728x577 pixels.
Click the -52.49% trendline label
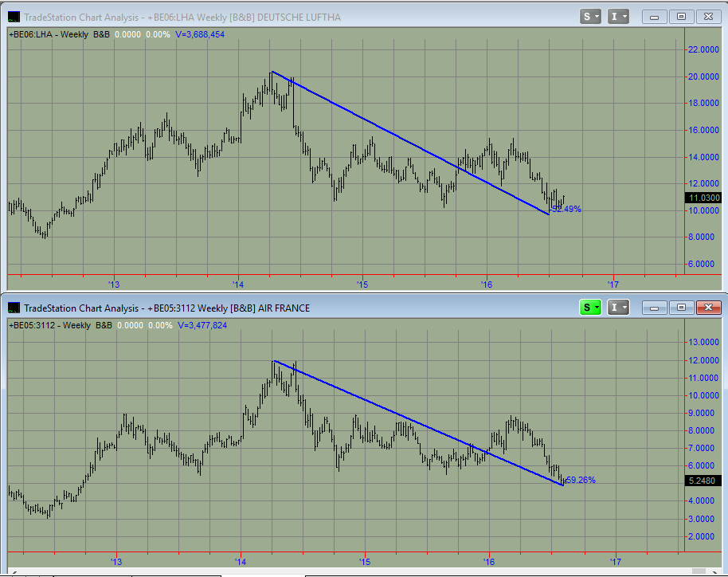coord(566,209)
